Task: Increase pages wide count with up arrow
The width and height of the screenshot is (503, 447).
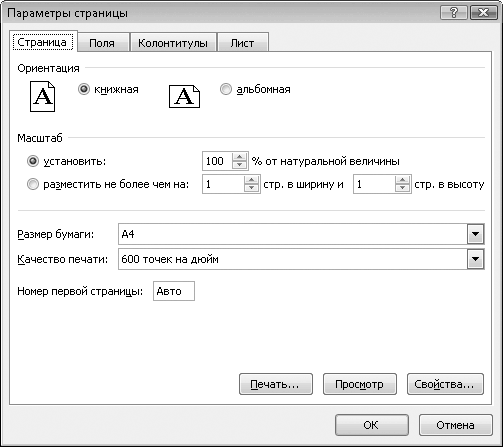Action: [x=251, y=180]
